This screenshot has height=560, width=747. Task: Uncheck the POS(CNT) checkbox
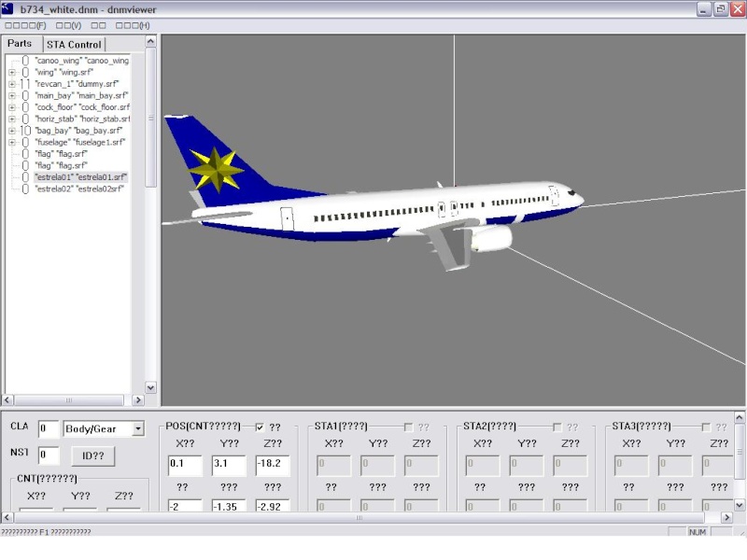[260, 427]
